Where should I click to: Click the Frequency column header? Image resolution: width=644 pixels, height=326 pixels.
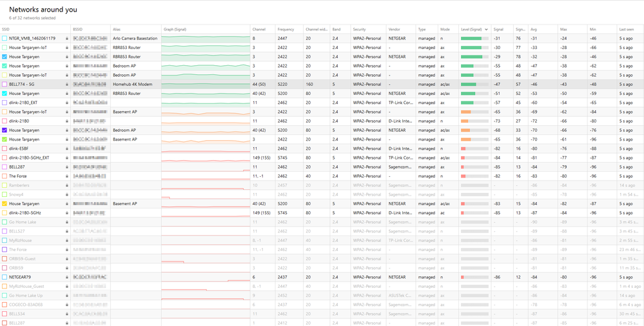(x=286, y=29)
